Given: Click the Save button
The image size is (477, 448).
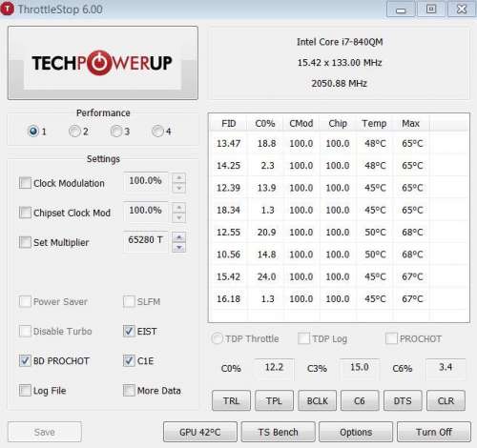Looking at the screenshot, I should pyautogui.click(x=45, y=432).
